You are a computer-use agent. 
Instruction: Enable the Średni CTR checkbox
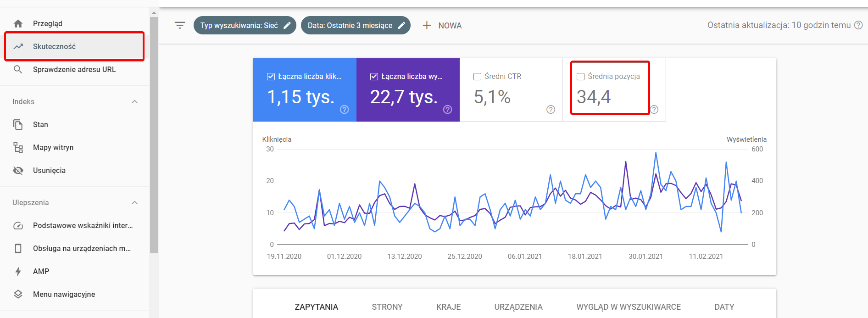477,77
